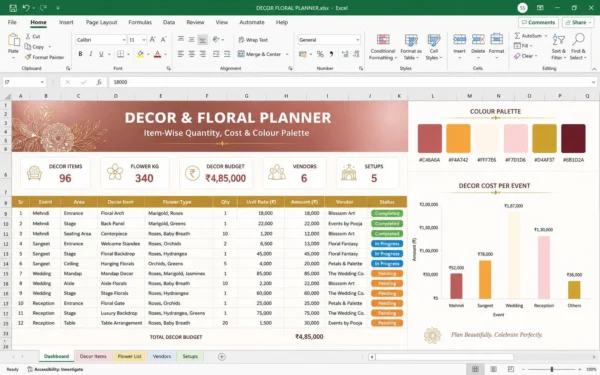This screenshot has width=600, height=375.
Task: Add a new sheet with plus icon
Action: point(222,357)
